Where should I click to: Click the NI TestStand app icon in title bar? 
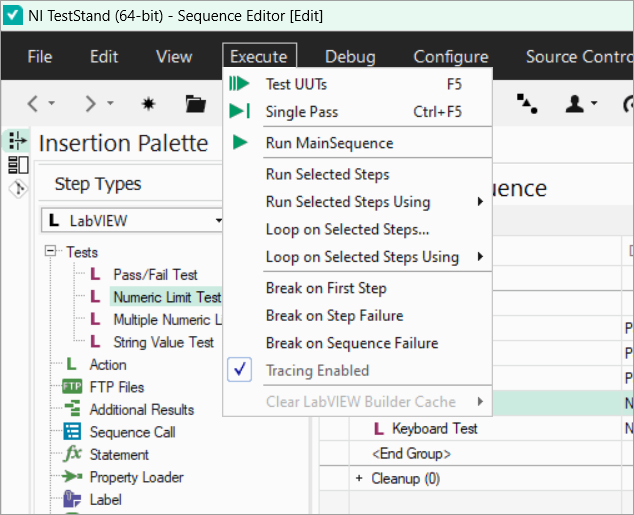coord(13,15)
